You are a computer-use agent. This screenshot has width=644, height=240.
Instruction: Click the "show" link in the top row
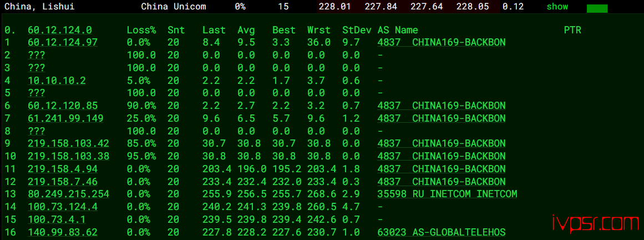point(557,7)
